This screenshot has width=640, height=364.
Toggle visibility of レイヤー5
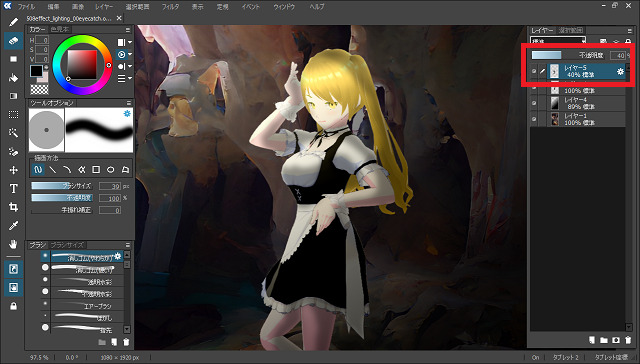[534, 71]
